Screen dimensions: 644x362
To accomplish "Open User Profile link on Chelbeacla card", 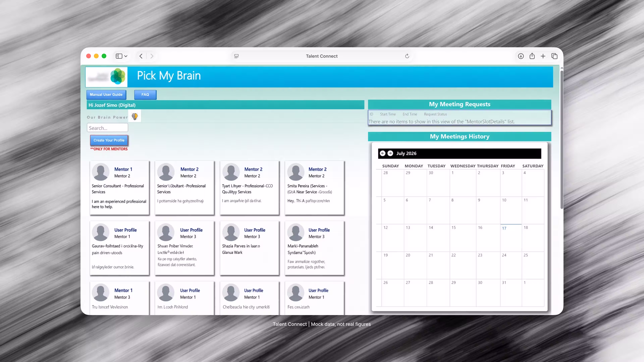I will click(254, 290).
